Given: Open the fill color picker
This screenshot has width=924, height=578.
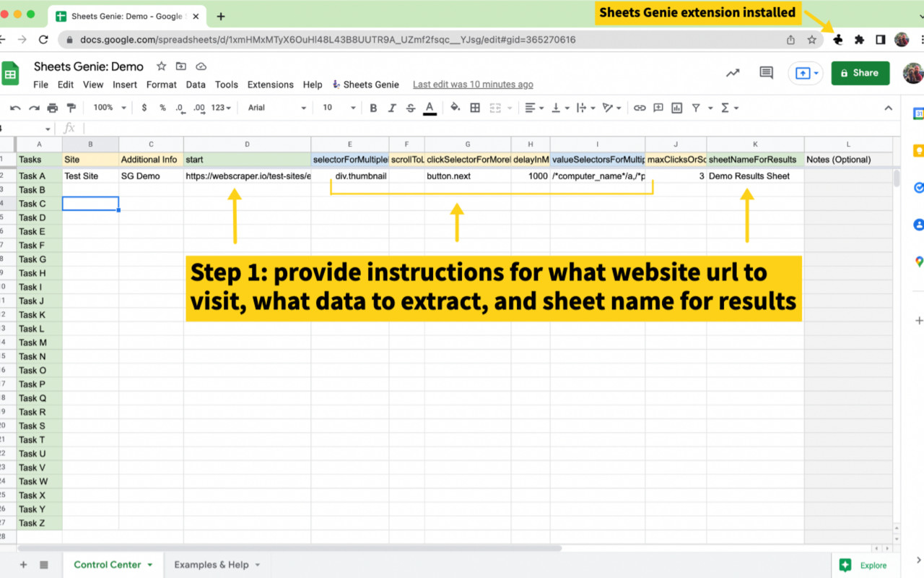Looking at the screenshot, I should (456, 108).
